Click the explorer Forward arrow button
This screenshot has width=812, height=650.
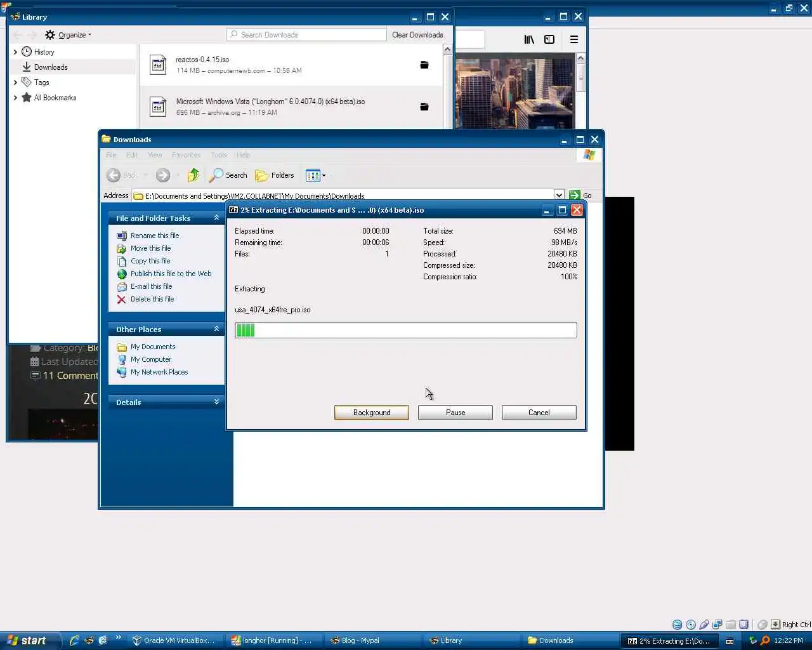pos(163,175)
